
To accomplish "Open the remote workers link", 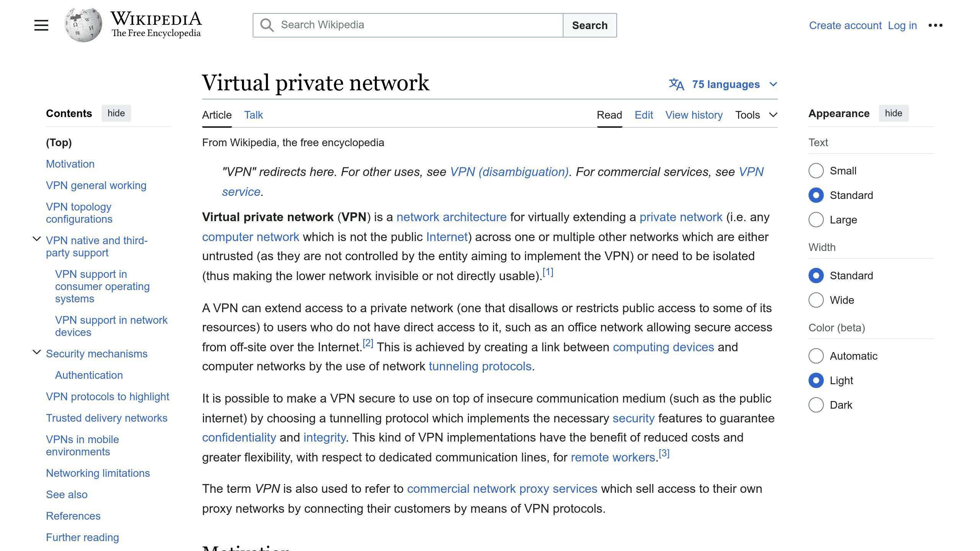I will coord(613,457).
